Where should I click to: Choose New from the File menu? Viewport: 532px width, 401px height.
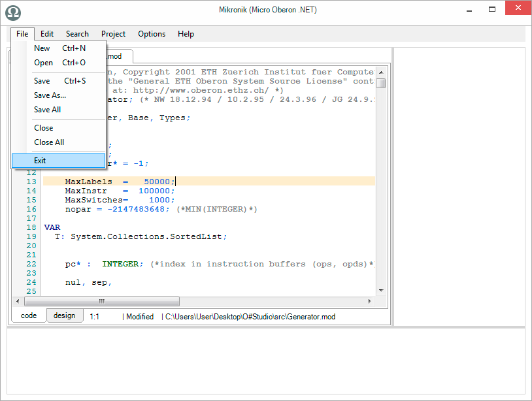pyautogui.click(x=59, y=48)
